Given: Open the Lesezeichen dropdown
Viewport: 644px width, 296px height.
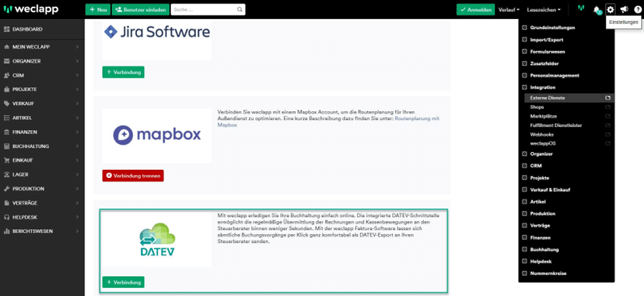Looking at the screenshot, I should [543, 10].
